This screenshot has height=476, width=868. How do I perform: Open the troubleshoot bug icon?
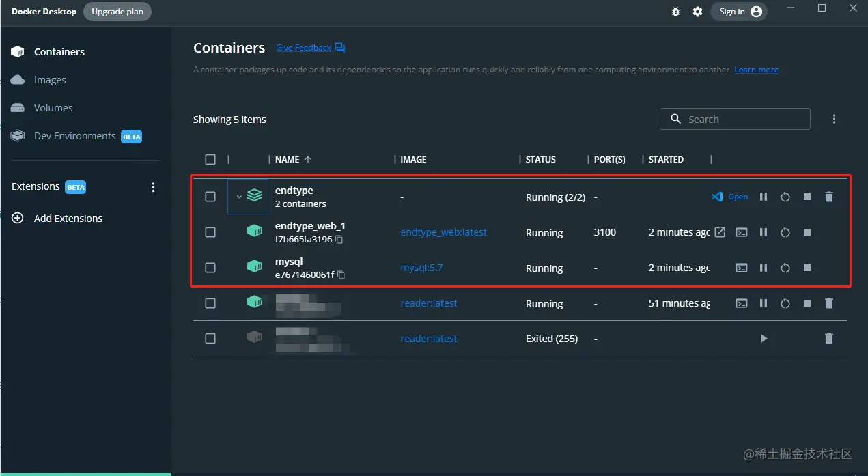pos(675,12)
